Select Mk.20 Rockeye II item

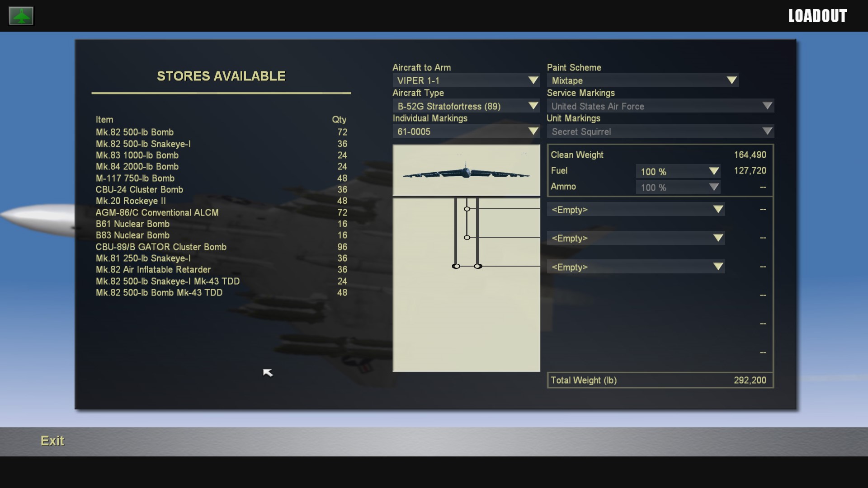[x=222, y=201]
